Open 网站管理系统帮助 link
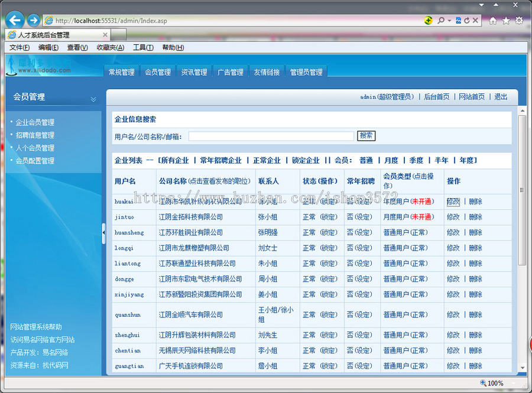This screenshot has width=532, height=393. pyautogui.click(x=36, y=327)
